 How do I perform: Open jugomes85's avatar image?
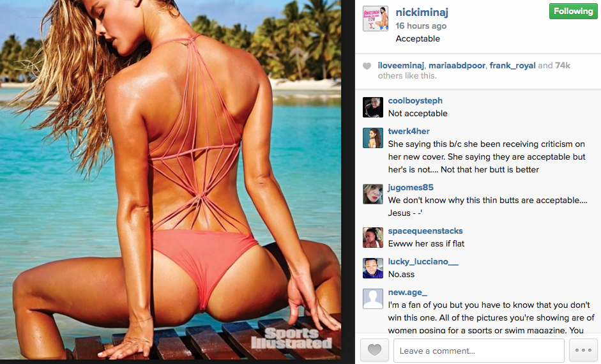(373, 194)
